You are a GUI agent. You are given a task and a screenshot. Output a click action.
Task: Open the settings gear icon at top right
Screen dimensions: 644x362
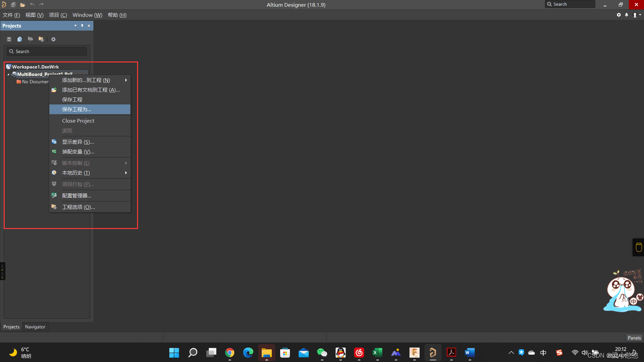(x=619, y=15)
